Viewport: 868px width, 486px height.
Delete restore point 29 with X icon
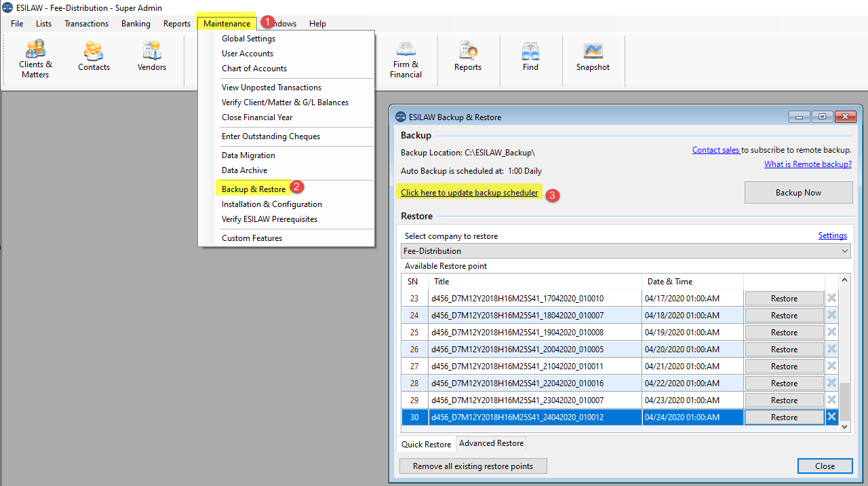click(x=831, y=400)
